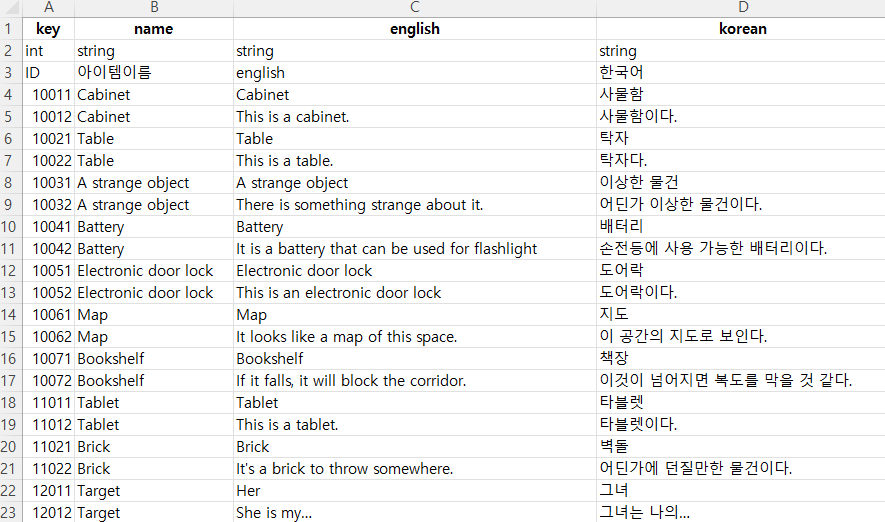Select the '아이템이름' cell

[154, 73]
